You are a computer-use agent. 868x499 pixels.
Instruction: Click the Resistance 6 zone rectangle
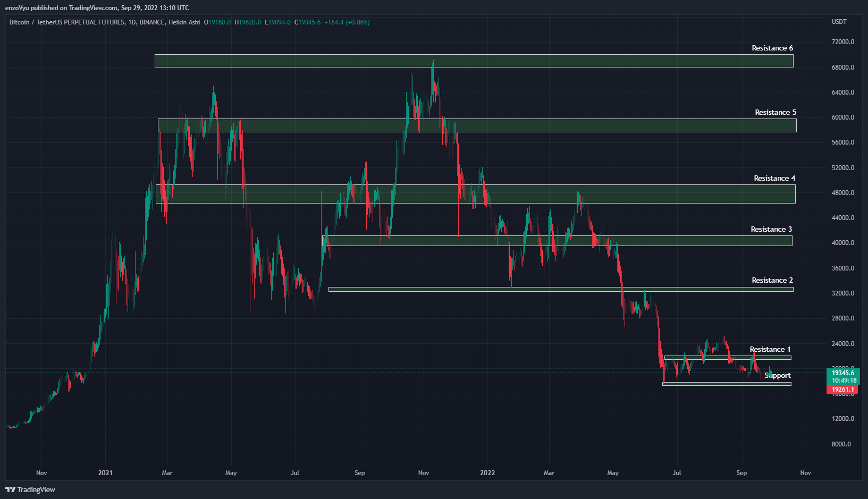[x=474, y=61]
